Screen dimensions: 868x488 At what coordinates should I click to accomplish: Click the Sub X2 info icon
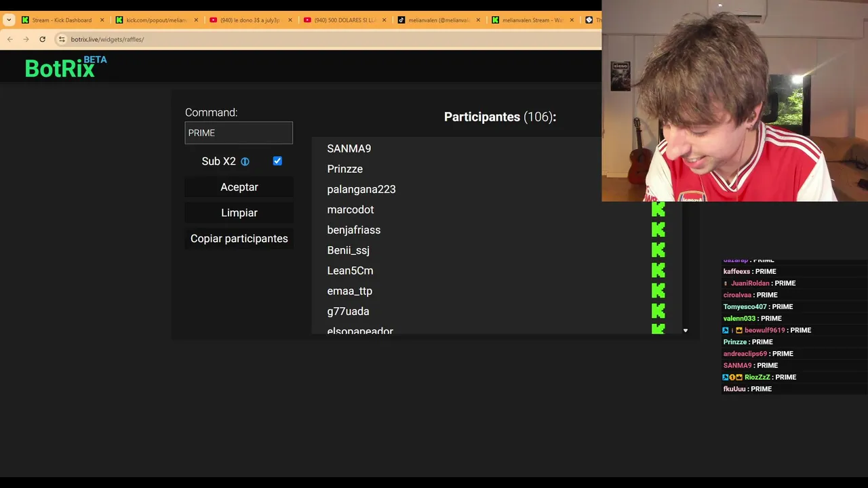(x=245, y=161)
